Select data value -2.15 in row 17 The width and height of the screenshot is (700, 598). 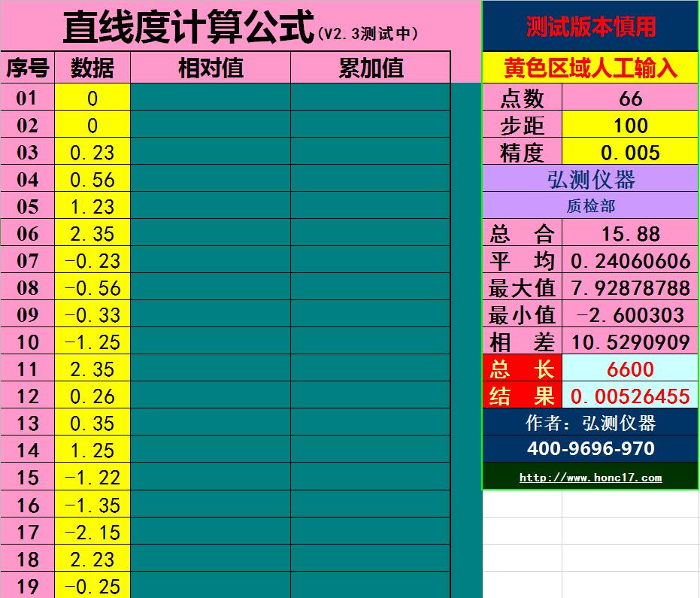[x=92, y=531]
